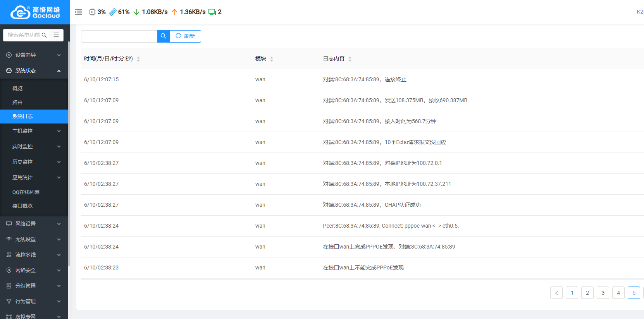Collapse the 系统状态 menu chevron

tap(59, 70)
